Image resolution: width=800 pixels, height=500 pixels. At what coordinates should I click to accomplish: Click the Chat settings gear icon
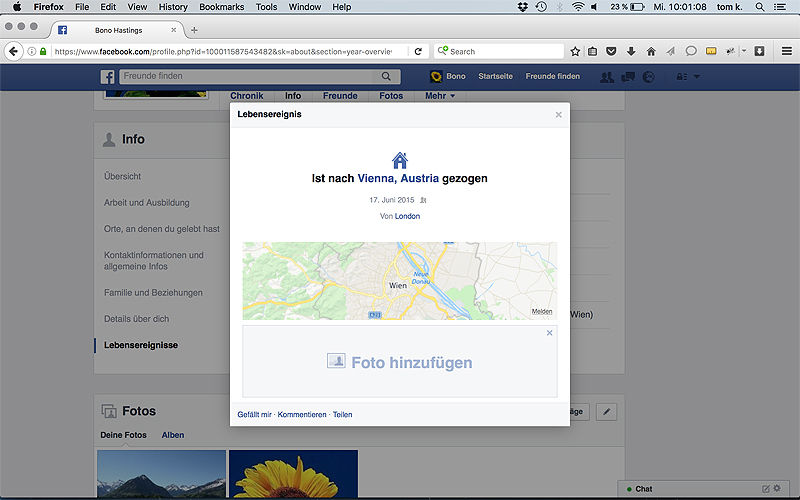click(777, 488)
